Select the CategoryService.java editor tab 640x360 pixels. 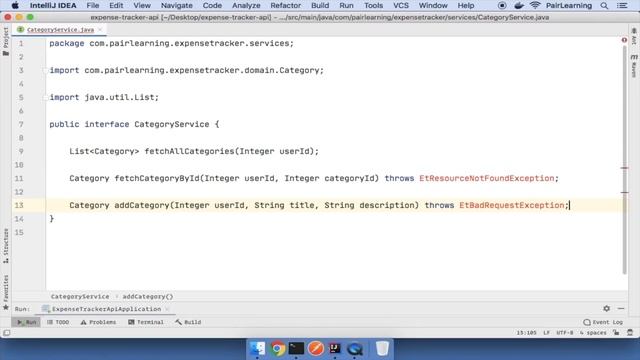tap(60, 29)
